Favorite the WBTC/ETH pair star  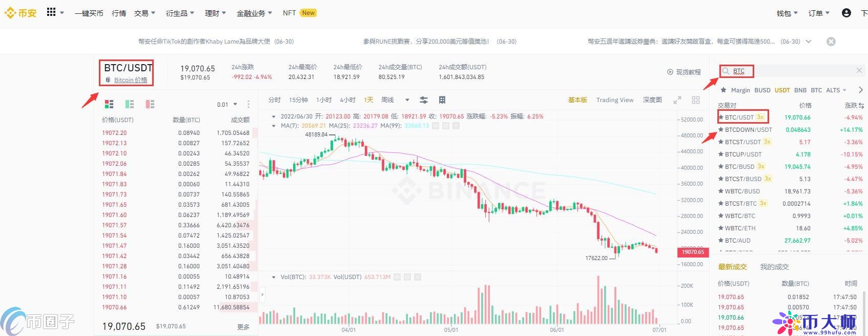pyautogui.click(x=721, y=228)
